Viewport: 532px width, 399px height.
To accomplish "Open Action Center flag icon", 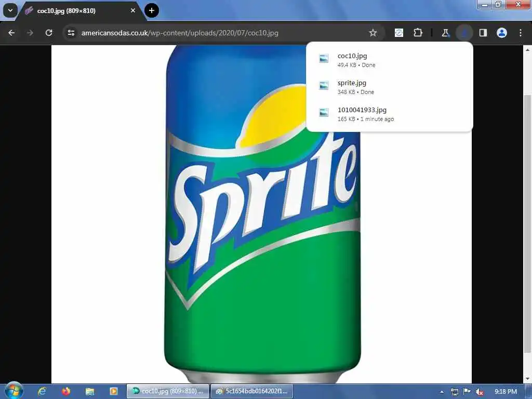I will click(467, 392).
